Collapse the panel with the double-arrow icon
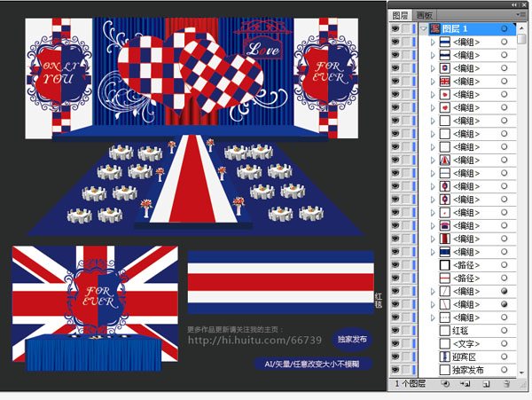 514,4
